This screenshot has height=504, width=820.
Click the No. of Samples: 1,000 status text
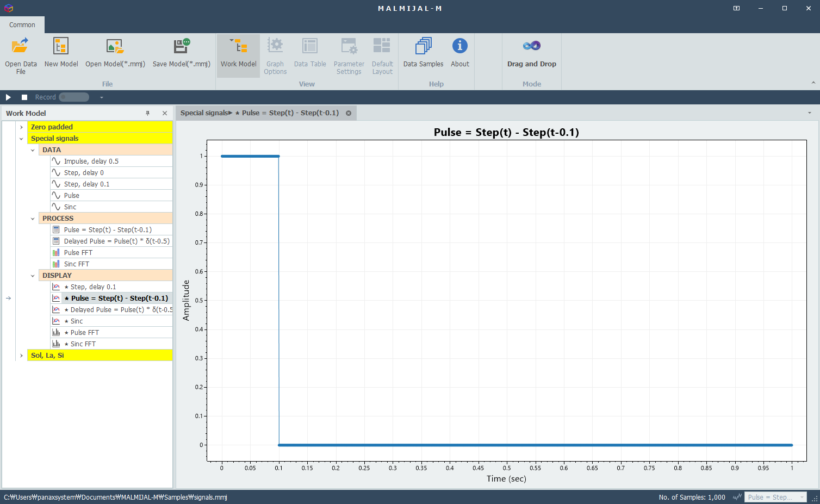click(692, 497)
